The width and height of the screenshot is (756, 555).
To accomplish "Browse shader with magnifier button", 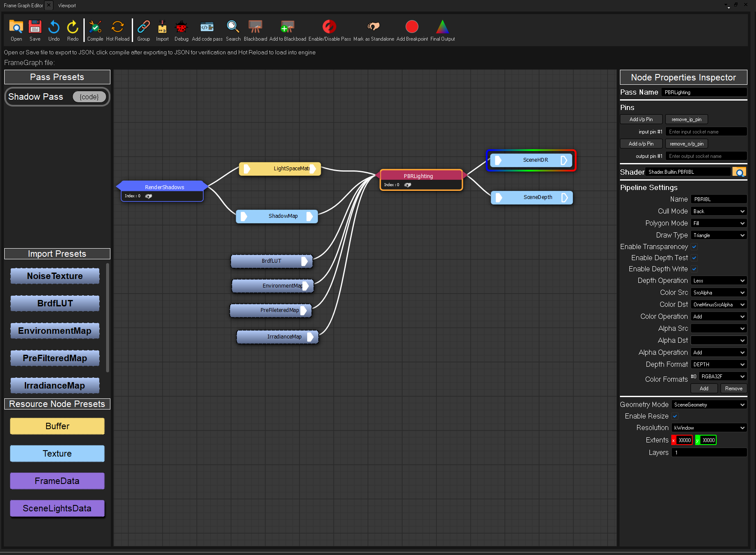I will tap(739, 172).
